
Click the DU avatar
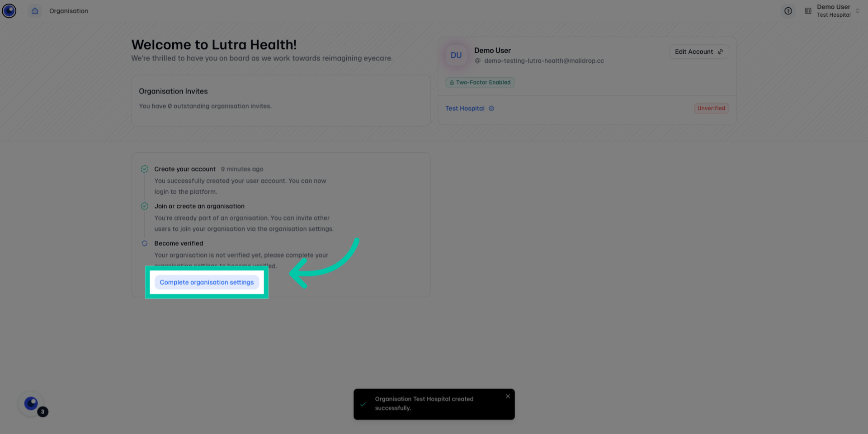click(x=456, y=55)
